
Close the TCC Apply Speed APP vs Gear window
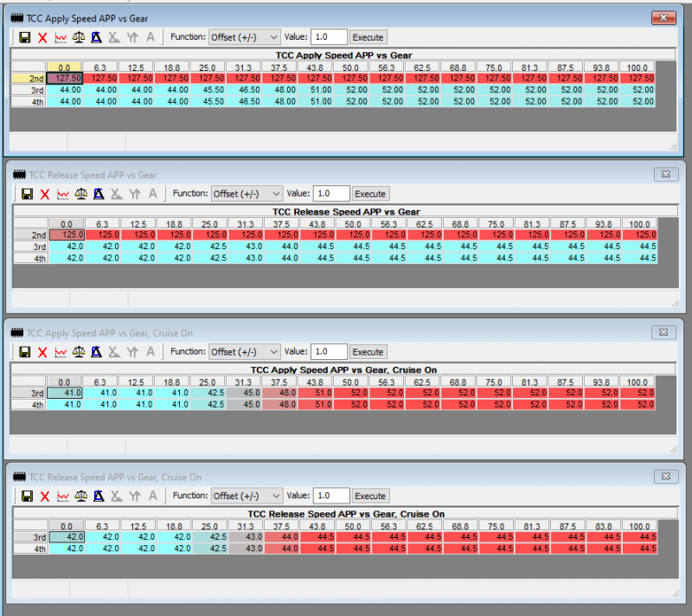[663, 17]
